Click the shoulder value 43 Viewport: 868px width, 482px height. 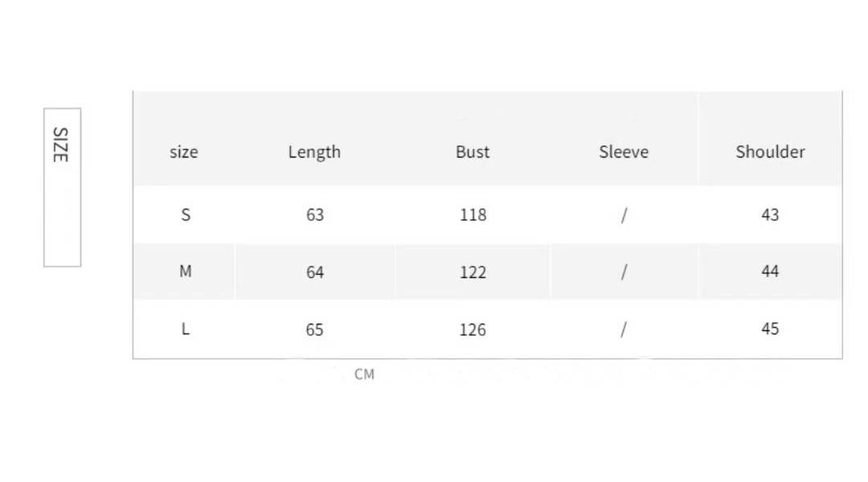pyautogui.click(x=770, y=214)
